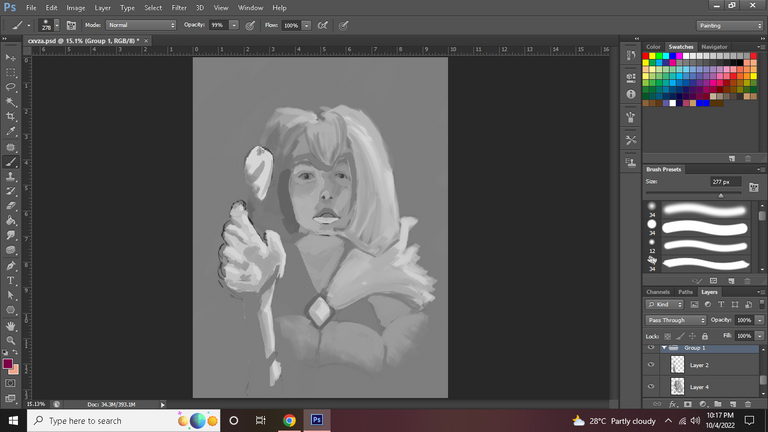Viewport: 768px width, 432px height.
Task: Open brush Opacity slider dropdown arrow
Action: (x=234, y=25)
